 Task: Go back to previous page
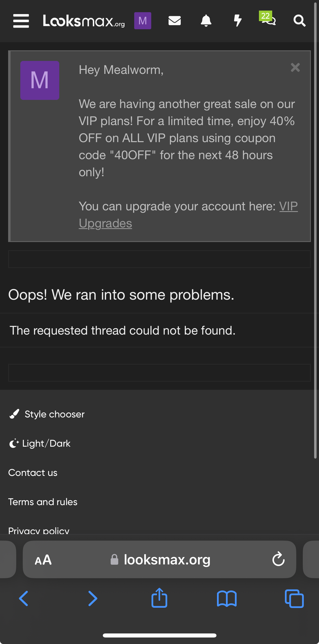[24, 598]
